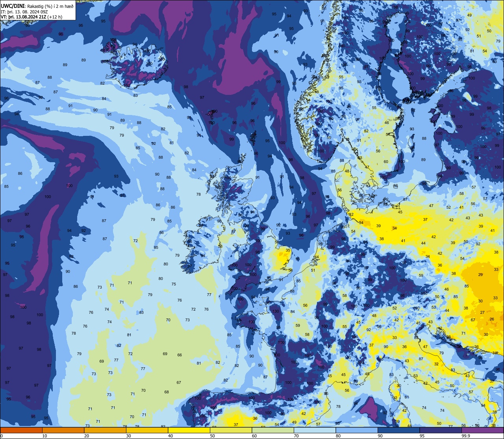
Task: Click the humidity value 68 on the map
Action: (167, 392)
